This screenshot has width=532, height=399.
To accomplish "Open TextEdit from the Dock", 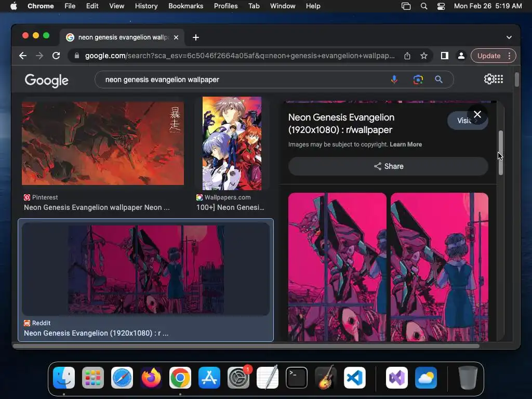I will pyautogui.click(x=268, y=378).
